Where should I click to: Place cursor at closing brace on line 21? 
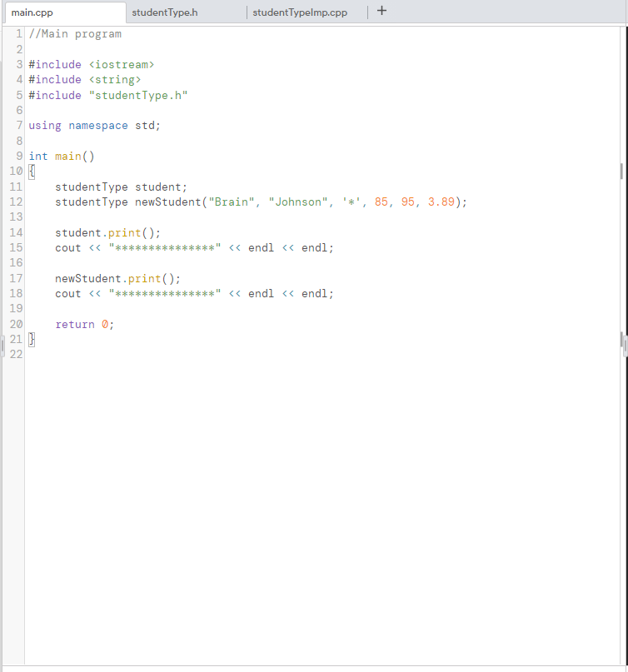[x=32, y=340]
